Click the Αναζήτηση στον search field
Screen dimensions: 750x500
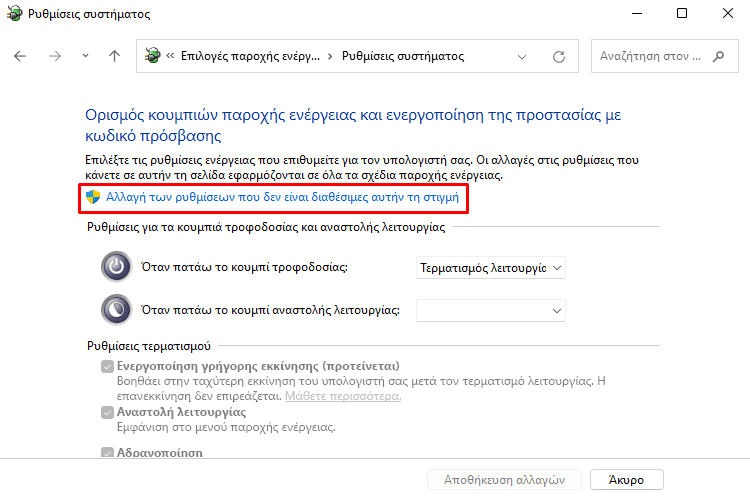point(665,56)
